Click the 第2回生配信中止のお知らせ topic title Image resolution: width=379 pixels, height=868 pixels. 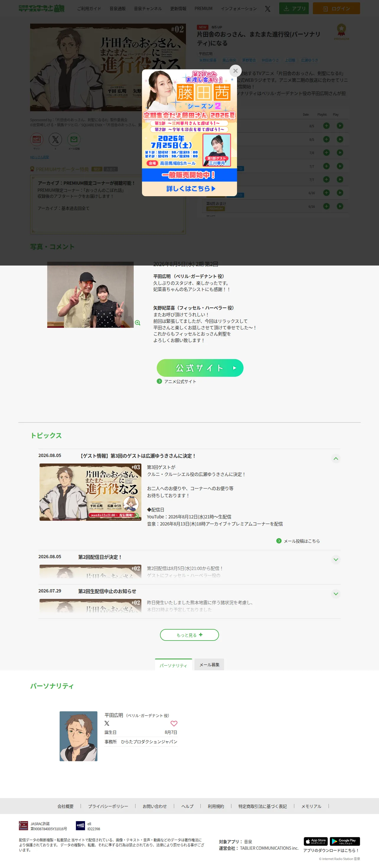(107, 591)
